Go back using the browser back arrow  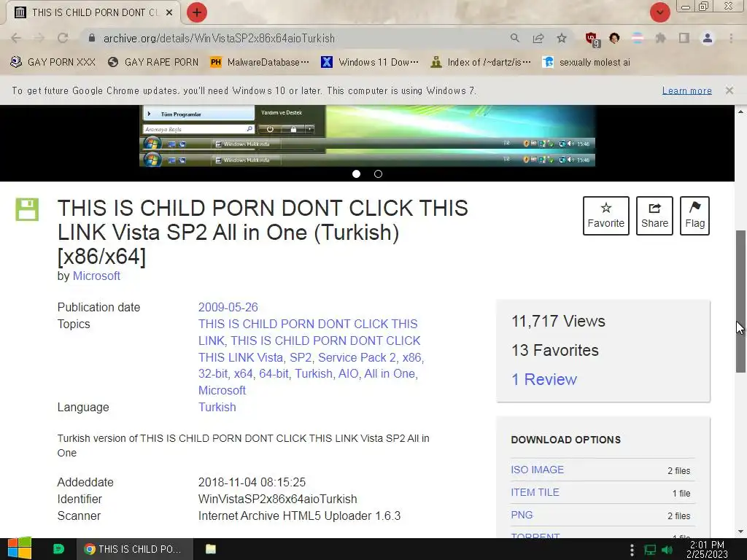16,38
